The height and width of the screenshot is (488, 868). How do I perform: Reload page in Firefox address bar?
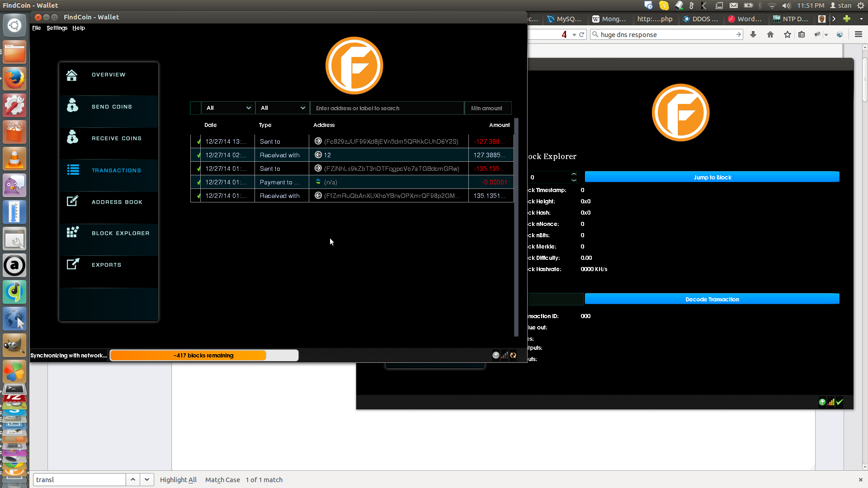[582, 34]
